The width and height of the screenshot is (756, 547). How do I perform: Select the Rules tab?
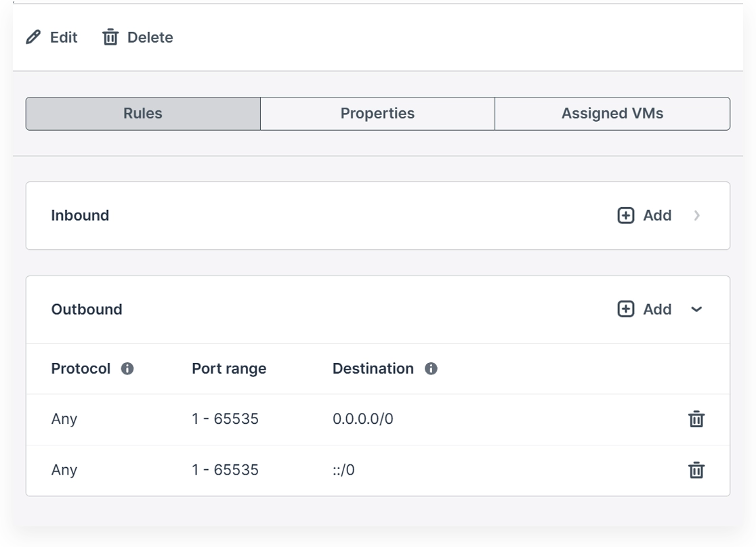[x=143, y=114]
